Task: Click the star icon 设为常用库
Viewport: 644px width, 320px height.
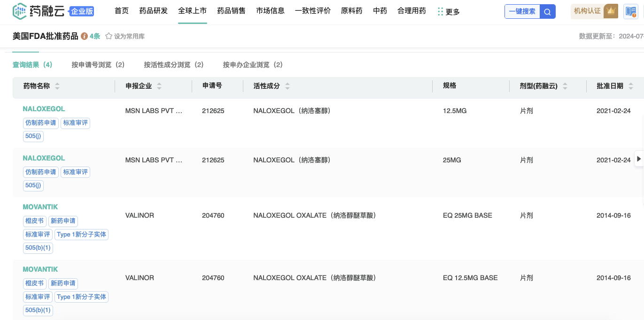Action: [109, 36]
